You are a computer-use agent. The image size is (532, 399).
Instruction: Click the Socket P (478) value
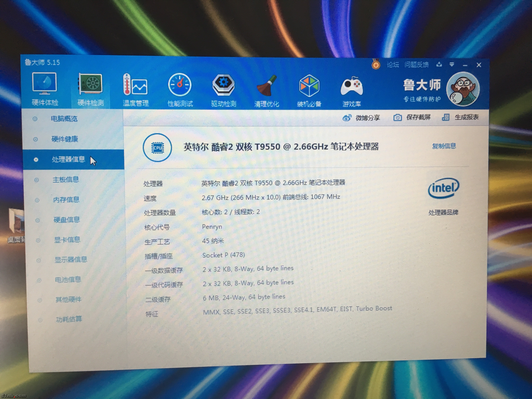click(224, 255)
